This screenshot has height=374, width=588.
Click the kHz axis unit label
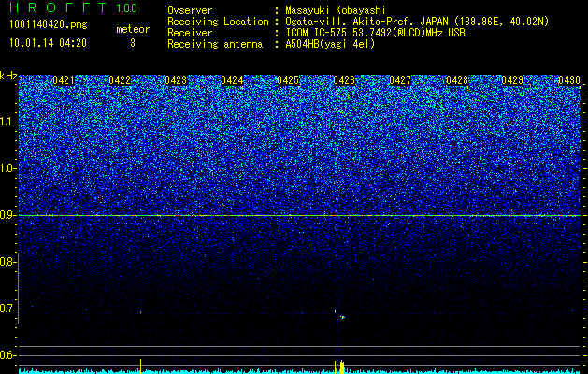click(x=8, y=76)
